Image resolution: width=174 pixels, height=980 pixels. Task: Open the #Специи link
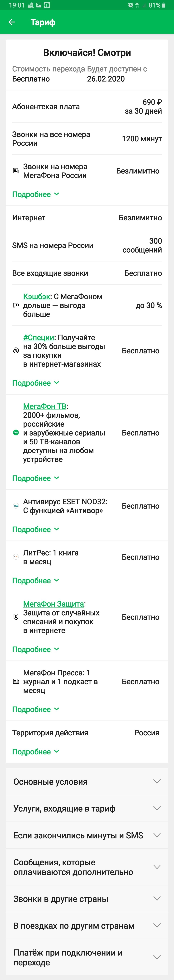(x=38, y=337)
